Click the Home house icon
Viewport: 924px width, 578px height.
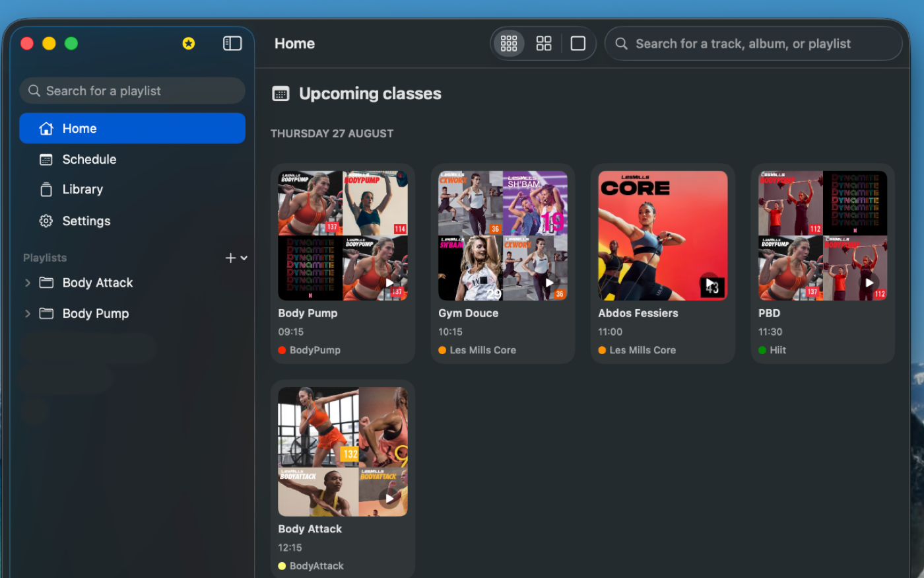pos(46,128)
